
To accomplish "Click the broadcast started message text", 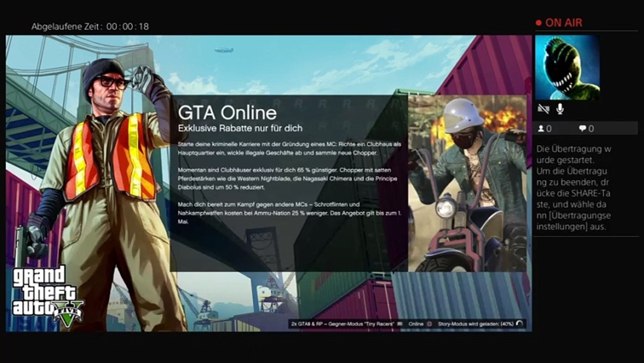I will coord(574,188).
